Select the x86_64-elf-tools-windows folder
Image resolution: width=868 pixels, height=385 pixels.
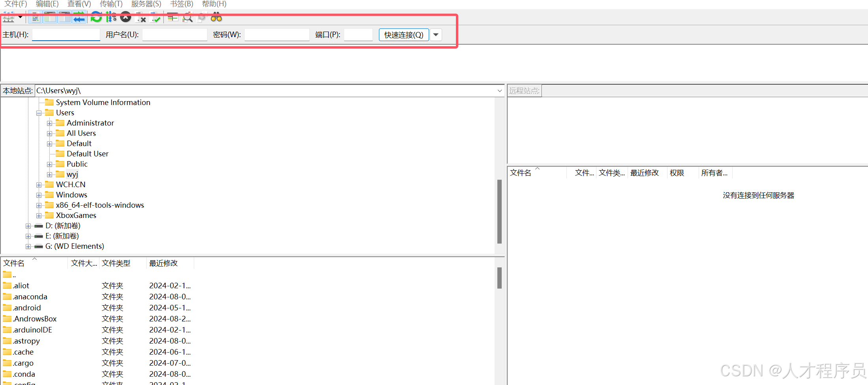click(x=100, y=205)
